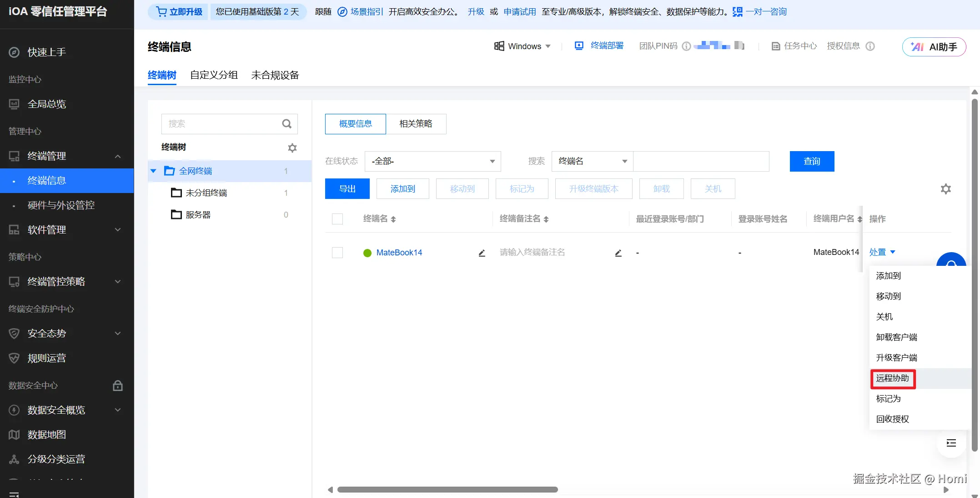
Task: Click the info icon beside 团队PIN码
Action: pos(687,46)
